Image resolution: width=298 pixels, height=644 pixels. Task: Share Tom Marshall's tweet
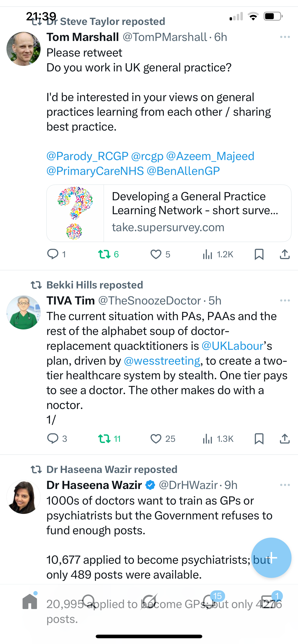285,254
